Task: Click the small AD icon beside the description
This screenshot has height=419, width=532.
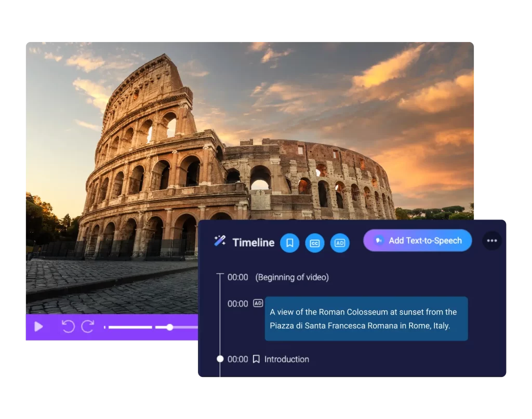Action: click(258, 303)
